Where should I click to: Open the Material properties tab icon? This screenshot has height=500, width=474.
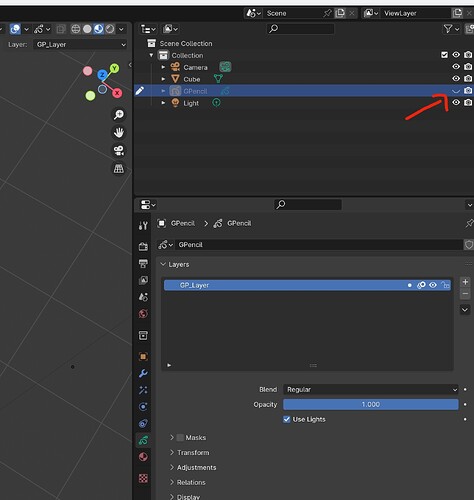click(143, 457)
